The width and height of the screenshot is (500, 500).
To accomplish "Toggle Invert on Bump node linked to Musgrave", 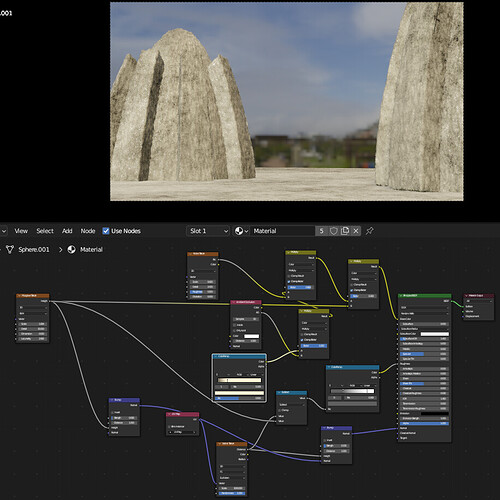I will [x=112, y=412].
